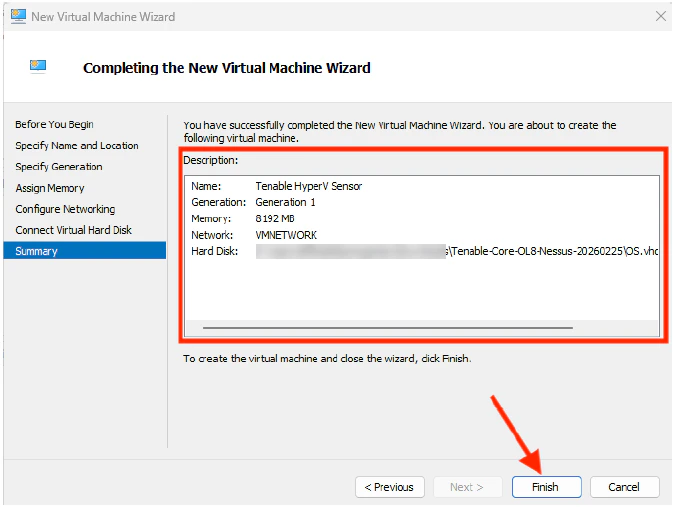This screenshot has width=673, height=507.
Task: Open Connect Virtual Hard Disk step
Action: tap(73, 230)
